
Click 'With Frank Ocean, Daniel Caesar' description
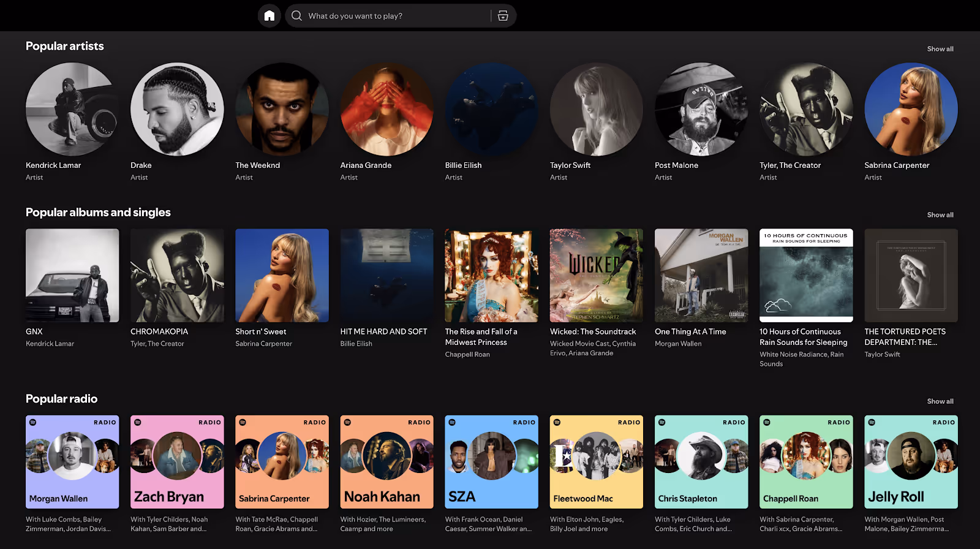pos(488,524)
